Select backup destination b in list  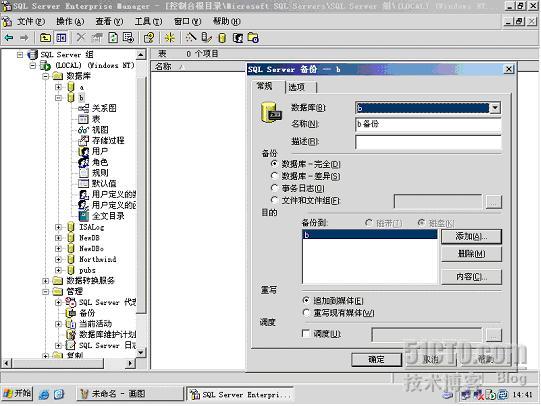370,235
